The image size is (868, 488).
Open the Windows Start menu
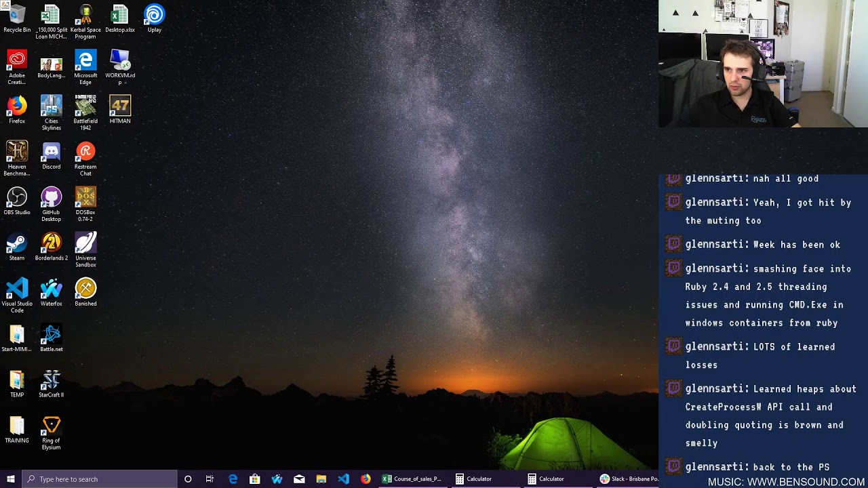11,479
